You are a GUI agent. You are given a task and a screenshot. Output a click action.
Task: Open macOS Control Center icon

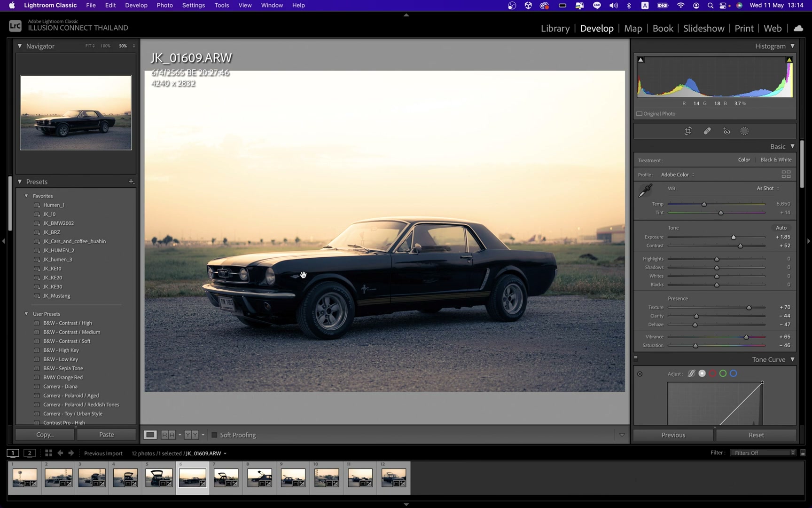pos(724,6)
